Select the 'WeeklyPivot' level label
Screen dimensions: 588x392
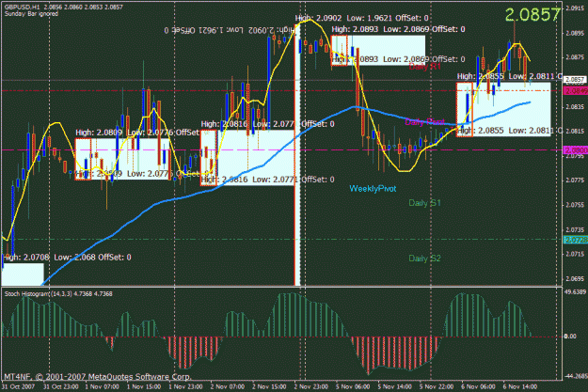[373, 189]
